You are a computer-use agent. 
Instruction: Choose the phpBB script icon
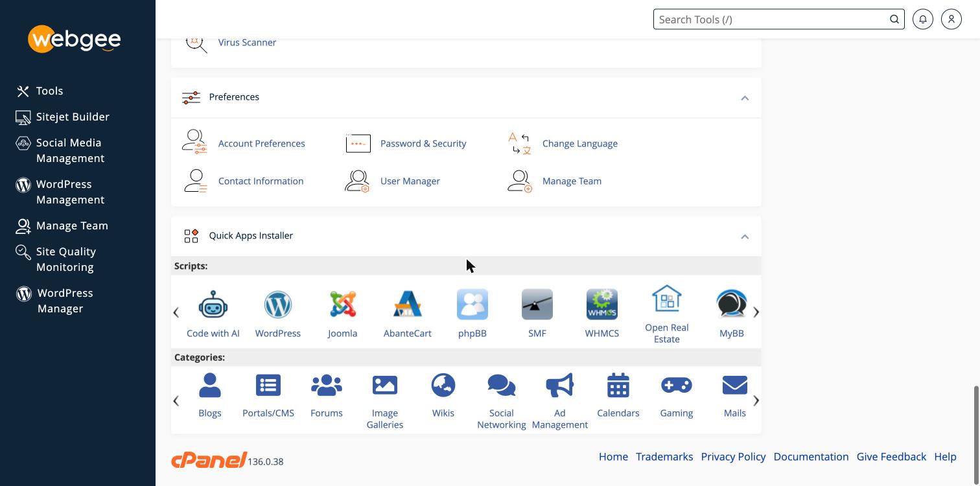click(472, 304)
